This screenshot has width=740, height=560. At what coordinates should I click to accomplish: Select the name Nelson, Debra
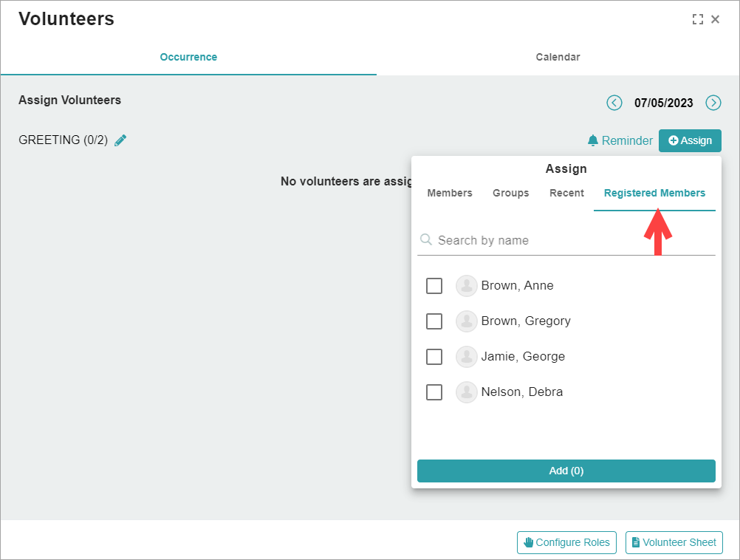click(x=522, y=392)
